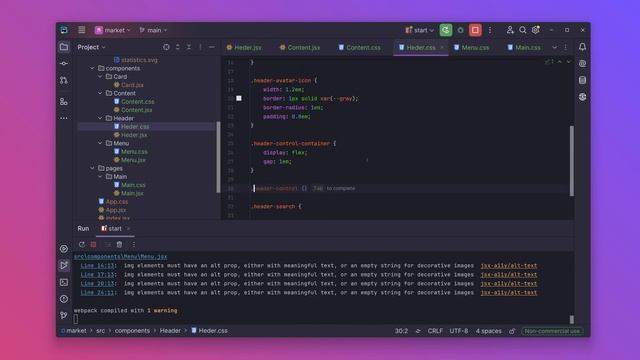The width and height of the screenshot is (640, 360).
Task: Open Run panel more options kebab
Action: tap(133, 244)
